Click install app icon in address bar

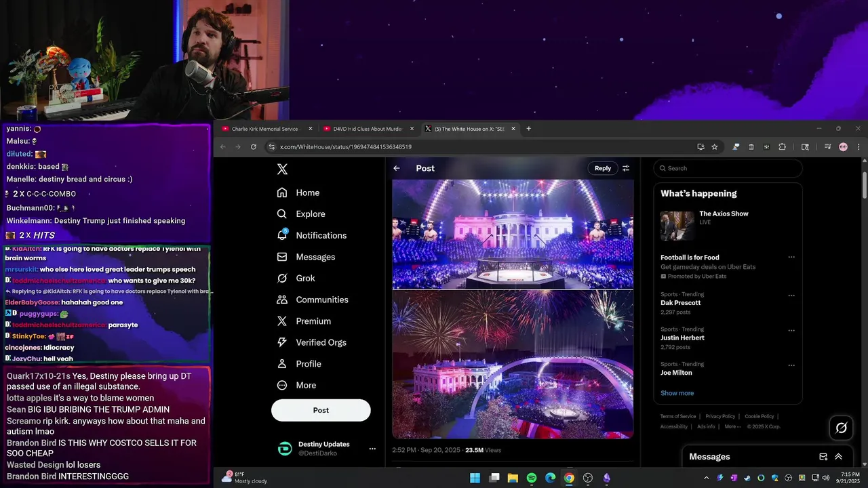(701, 146)
